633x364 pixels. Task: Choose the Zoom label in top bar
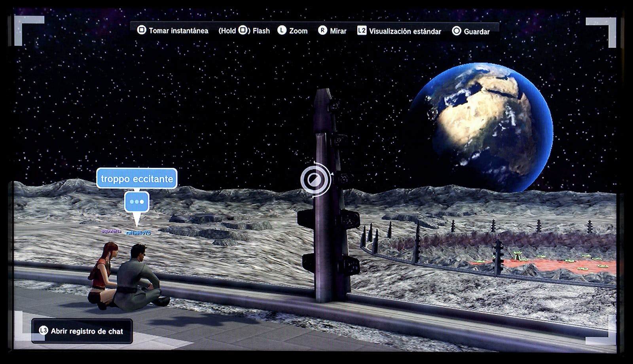coord(298,31)
